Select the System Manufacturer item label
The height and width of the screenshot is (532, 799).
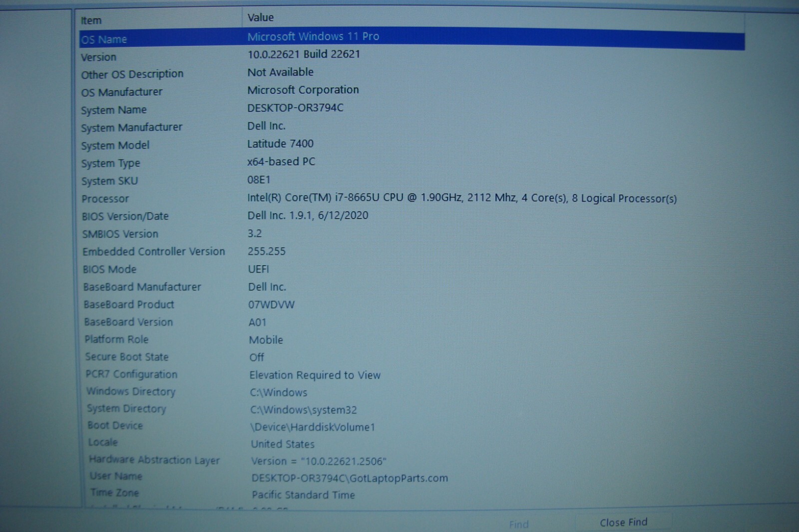132,128
